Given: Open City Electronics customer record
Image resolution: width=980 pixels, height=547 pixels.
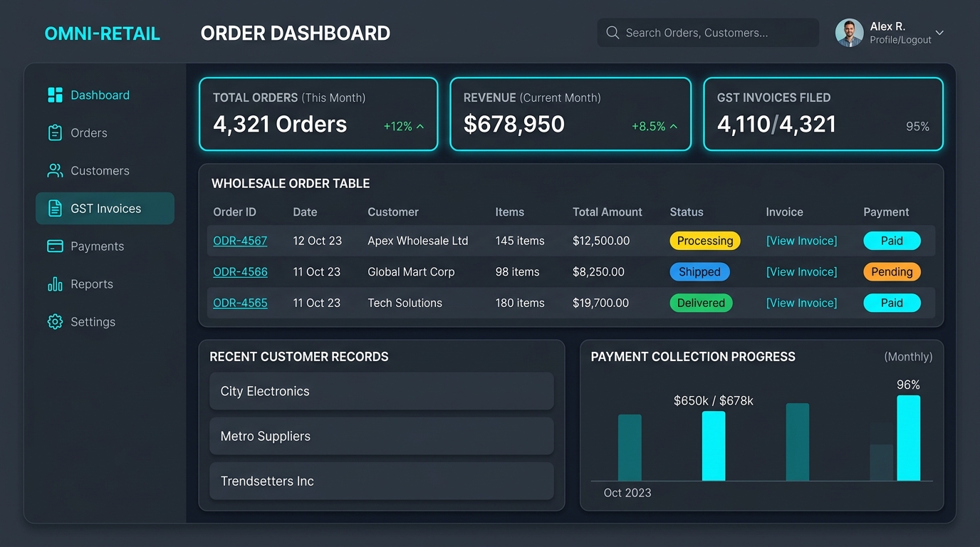Looking at the screenshot, I should pos(381,391).
